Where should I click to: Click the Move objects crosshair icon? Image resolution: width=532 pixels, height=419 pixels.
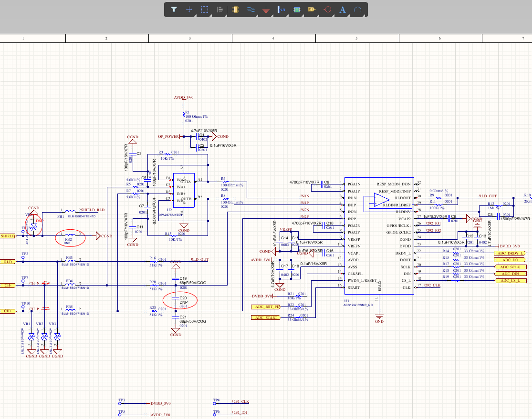[189, 9]
